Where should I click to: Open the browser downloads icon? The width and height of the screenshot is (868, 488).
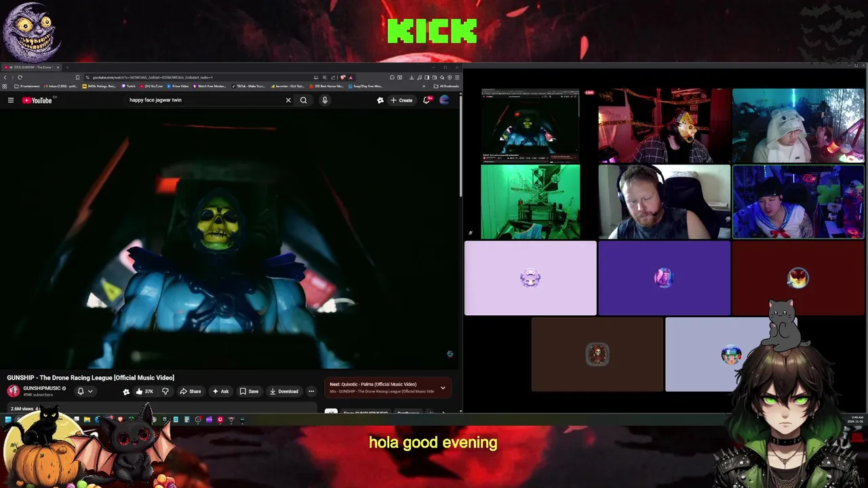point(412,77)
